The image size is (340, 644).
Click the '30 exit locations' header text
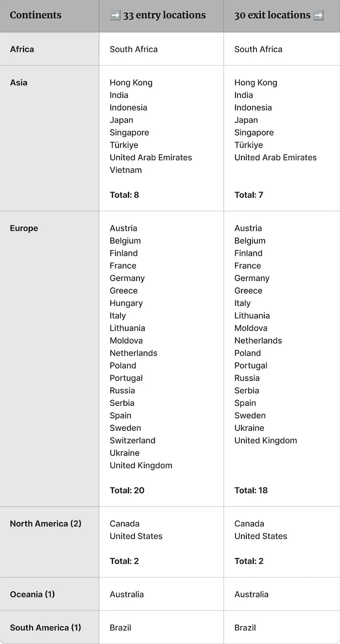[x=272, y=16]
